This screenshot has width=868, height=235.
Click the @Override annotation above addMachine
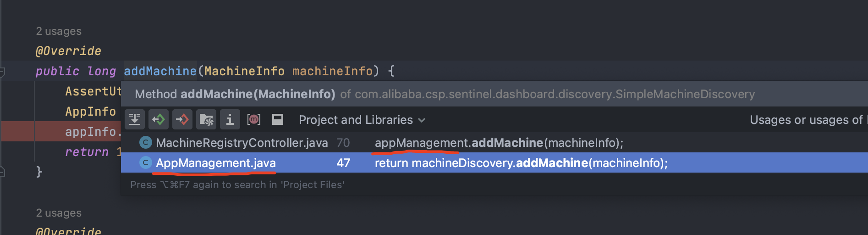(68, 51)
